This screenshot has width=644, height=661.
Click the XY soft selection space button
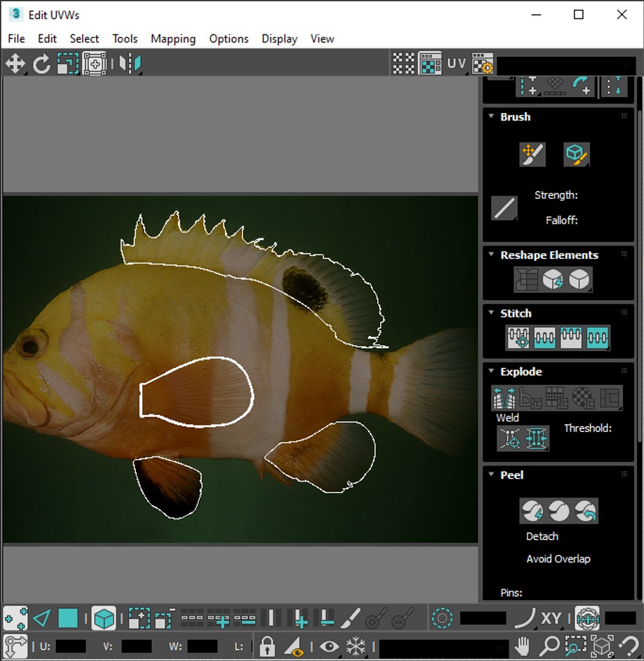pos(551,618)
